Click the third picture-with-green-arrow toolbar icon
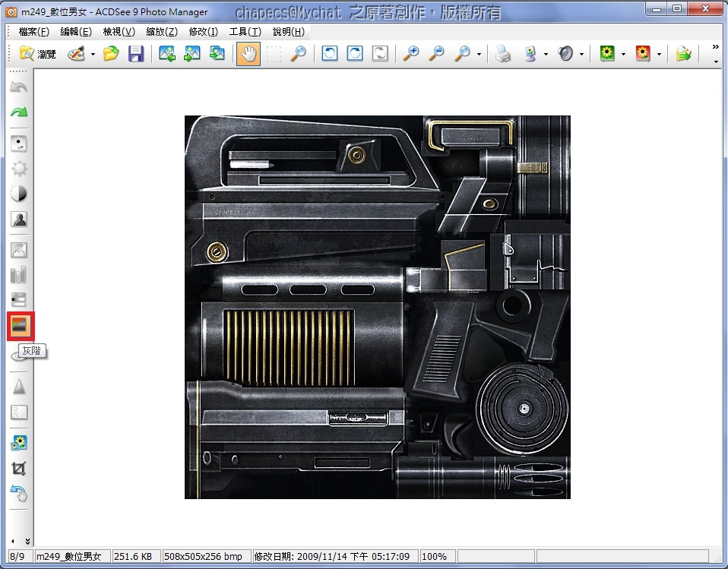 (217, 54)
